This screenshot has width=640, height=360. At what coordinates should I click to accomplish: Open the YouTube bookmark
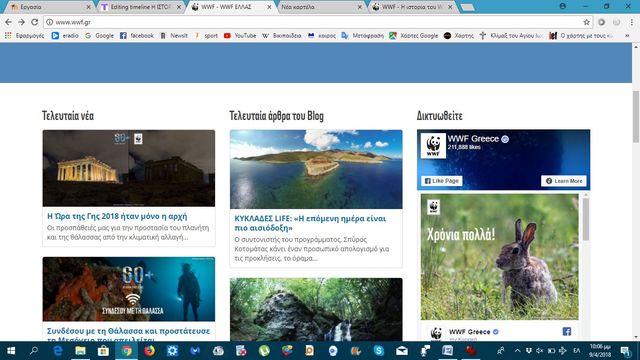[240, 36]
